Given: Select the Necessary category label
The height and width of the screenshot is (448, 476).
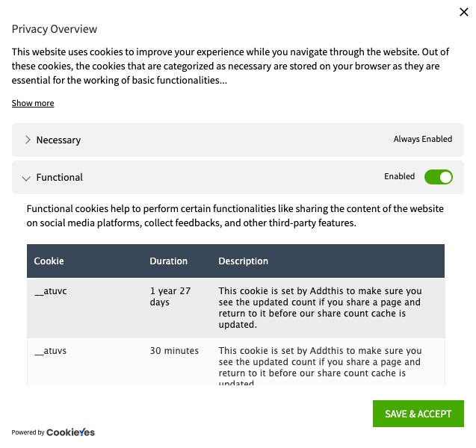Looking at the screenshot, I should 58,140.
